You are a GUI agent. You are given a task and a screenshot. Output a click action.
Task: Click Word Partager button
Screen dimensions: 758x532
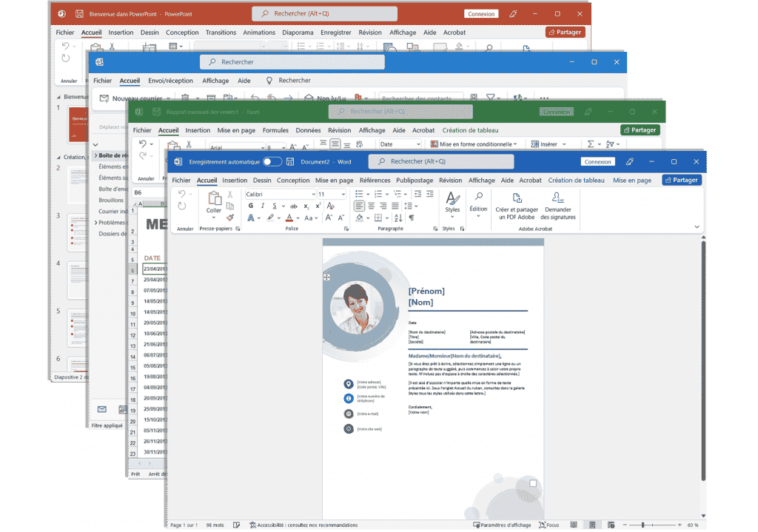tap(682, 180)
